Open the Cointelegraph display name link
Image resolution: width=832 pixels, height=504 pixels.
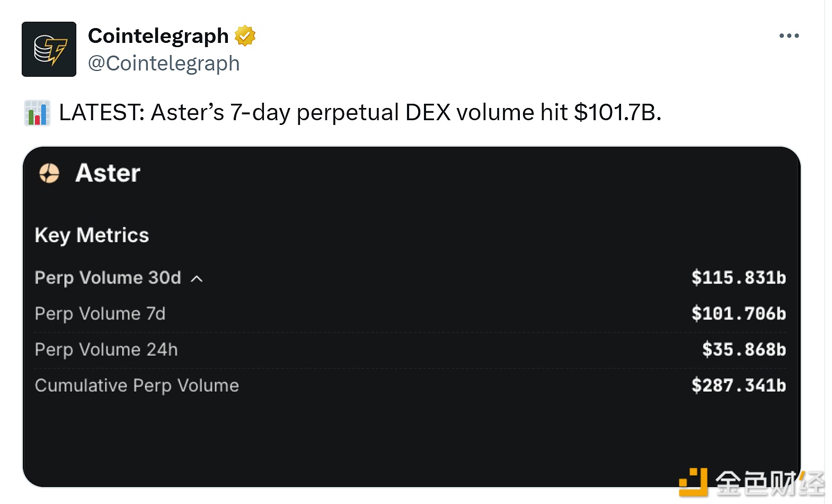pos(158,36)
